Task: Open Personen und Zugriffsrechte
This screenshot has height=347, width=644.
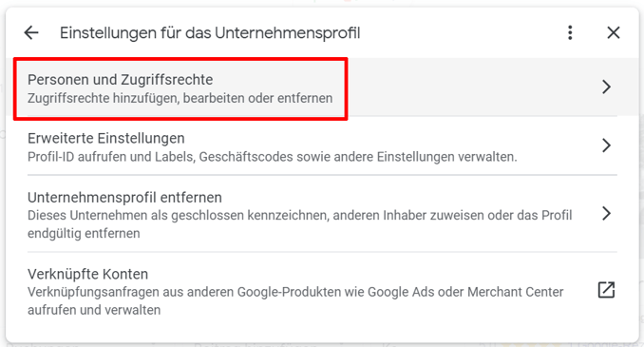Action: [x=322, y=87]
